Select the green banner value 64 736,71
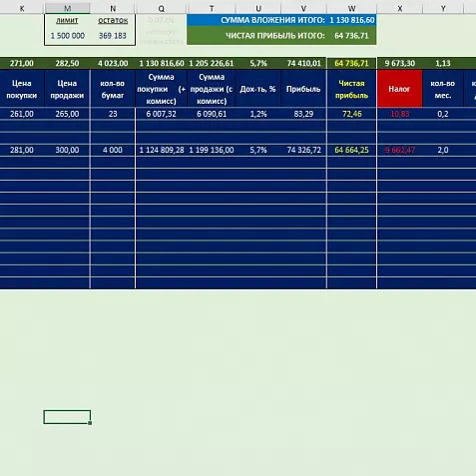The width and height of the screenshot is (476, 476). pyautogui.click(x=351, y=36)
